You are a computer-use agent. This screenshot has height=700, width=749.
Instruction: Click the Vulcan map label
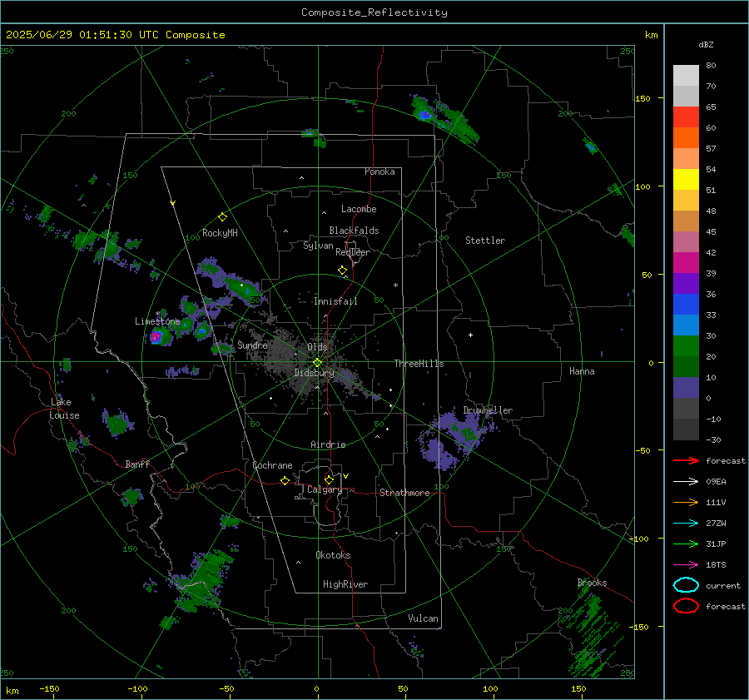coord(424,618)
